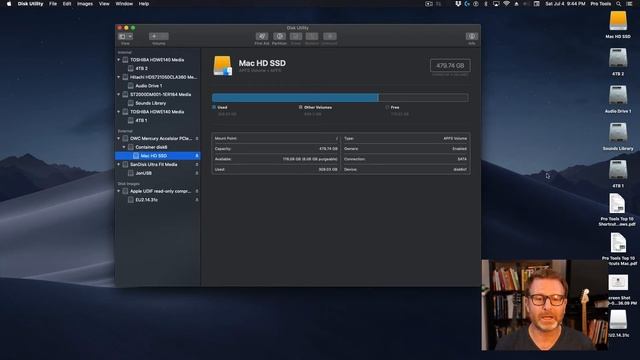Click the Connection SATA row
The height and width of the screenshot is (360, 640).
405,159
